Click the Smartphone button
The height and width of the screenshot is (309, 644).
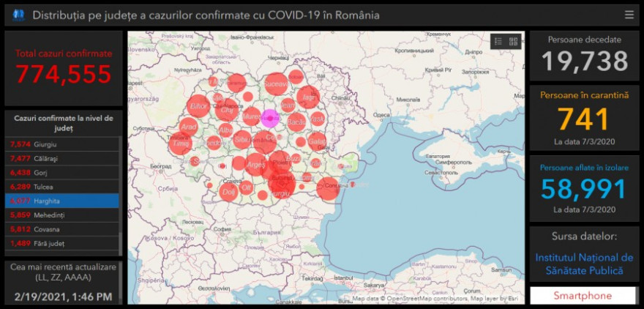click(x=583, y=296)
